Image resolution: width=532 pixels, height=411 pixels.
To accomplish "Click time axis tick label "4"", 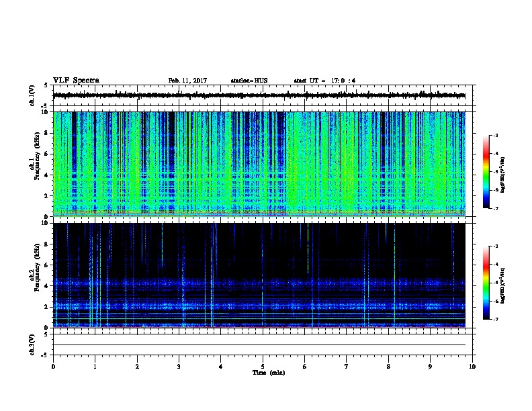I will point(221,367).
